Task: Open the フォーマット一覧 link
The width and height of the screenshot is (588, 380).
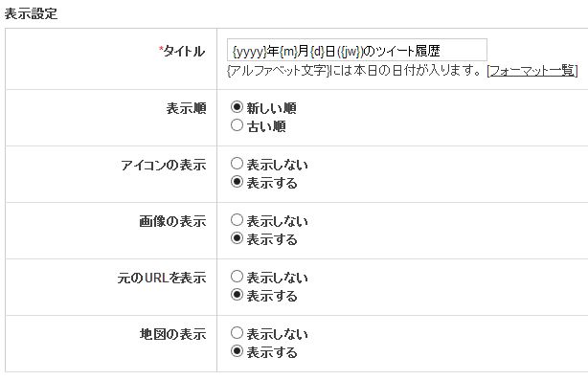Action: [x=532, y=71]
